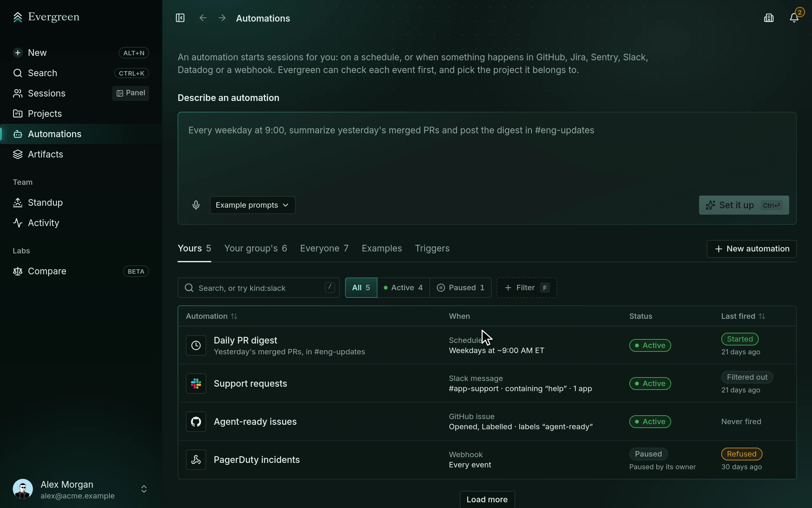Open Automations in the sidebar
The width and height of the screenshot is (812, 508).
tap(81, 134)
